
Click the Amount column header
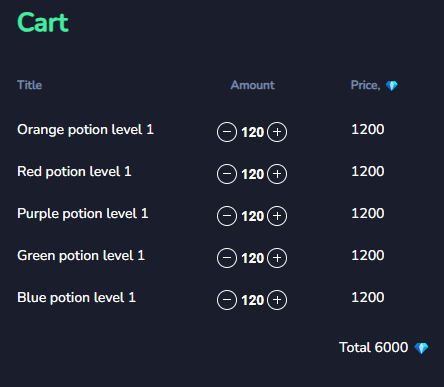(x=253, y=85)
